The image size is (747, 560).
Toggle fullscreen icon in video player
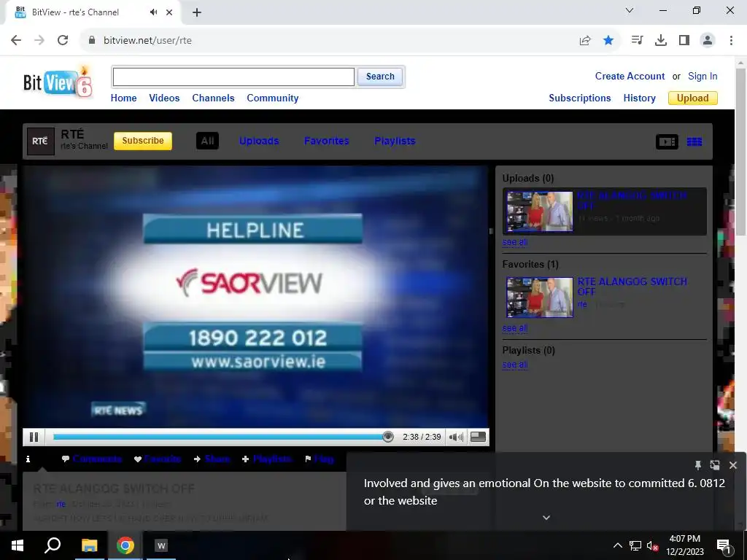(x=478, y=437)
